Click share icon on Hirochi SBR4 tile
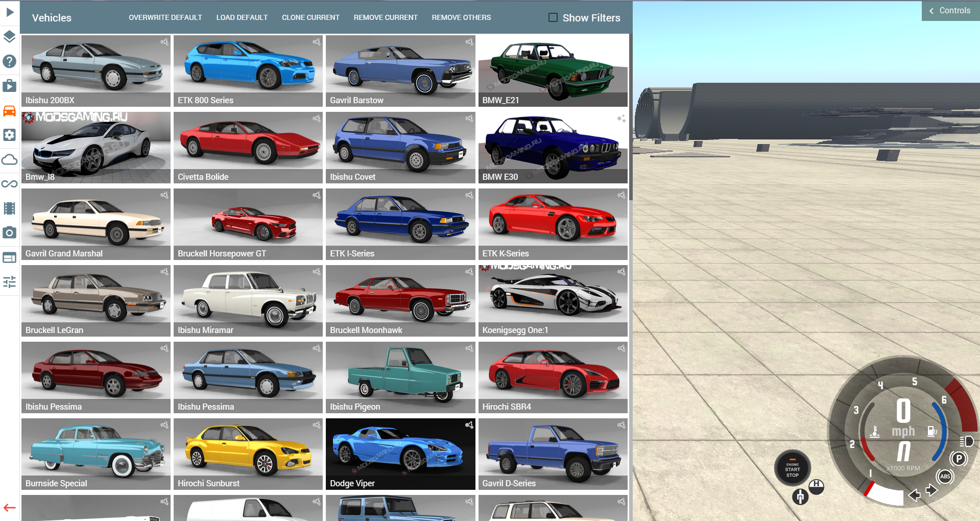Image resolution: width=980 pixels, height=521 pixels. (x=622, y=348)
